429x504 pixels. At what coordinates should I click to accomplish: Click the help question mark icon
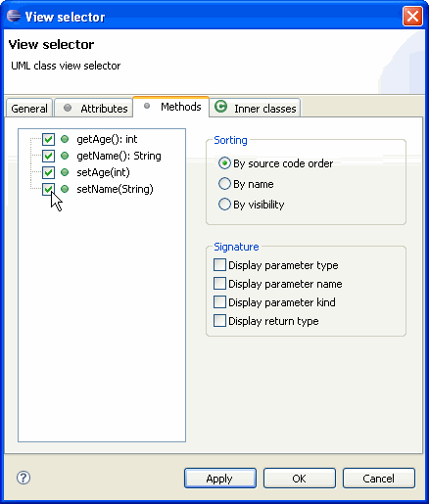[x=24, y=478]
